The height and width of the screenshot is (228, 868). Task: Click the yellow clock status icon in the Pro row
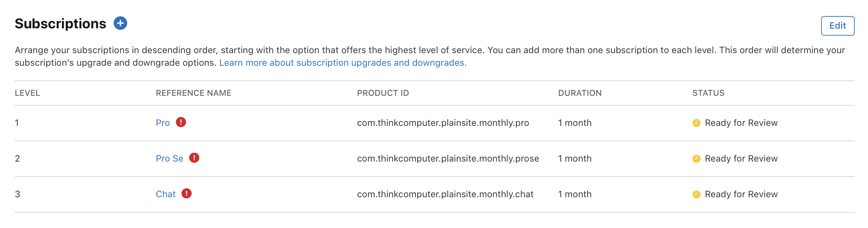696,123
